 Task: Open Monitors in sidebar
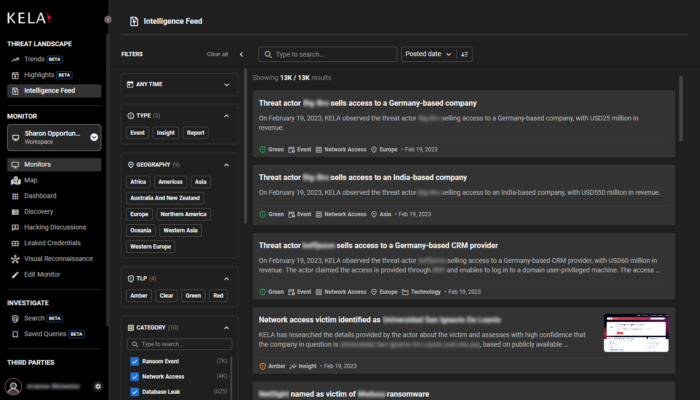click(x=54, y=164)
